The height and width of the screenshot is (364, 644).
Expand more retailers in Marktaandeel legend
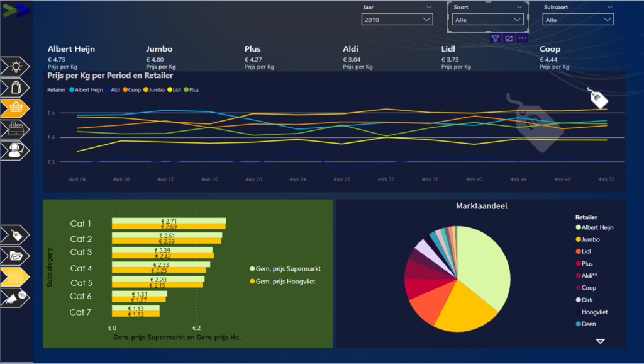click(601, 341)
